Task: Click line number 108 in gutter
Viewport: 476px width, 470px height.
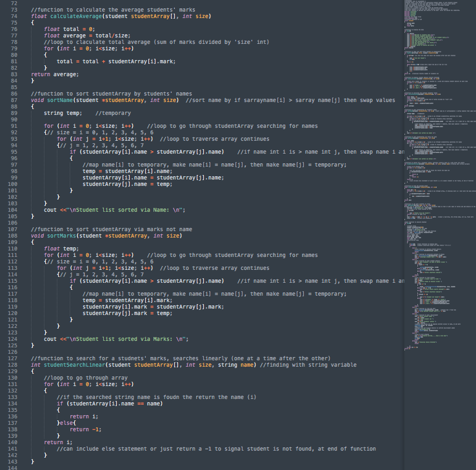Action: 12,236
